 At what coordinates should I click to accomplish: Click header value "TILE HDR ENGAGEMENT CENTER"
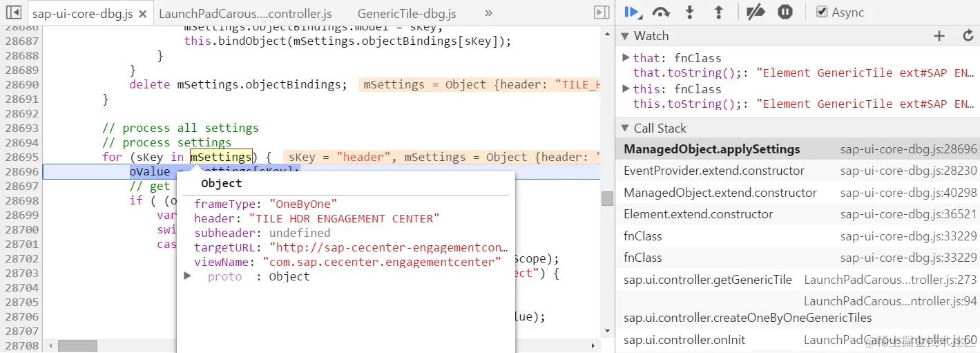345,218
